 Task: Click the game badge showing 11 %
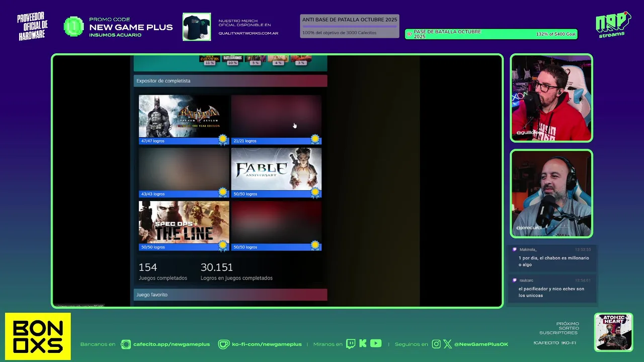click(210, 60)
